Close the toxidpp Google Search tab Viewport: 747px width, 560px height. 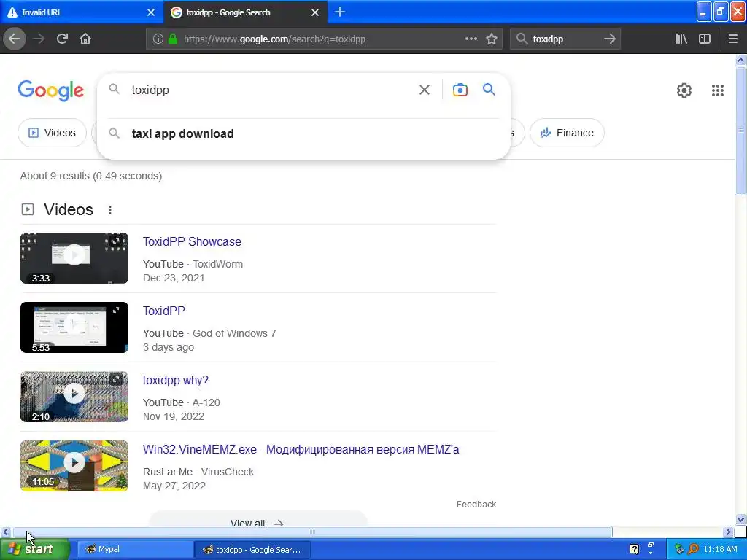[x=315, y=12]
